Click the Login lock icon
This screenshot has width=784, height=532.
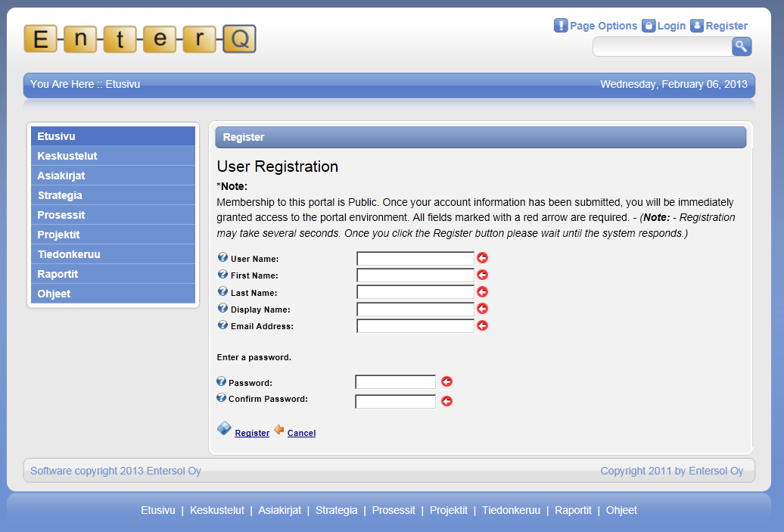tap(649, 26)
